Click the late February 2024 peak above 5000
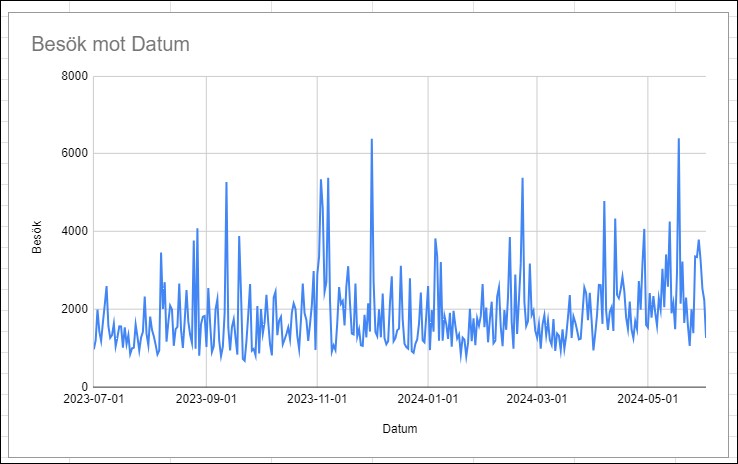Viewport: 738px width, 464px height. [x=523, y=179]
